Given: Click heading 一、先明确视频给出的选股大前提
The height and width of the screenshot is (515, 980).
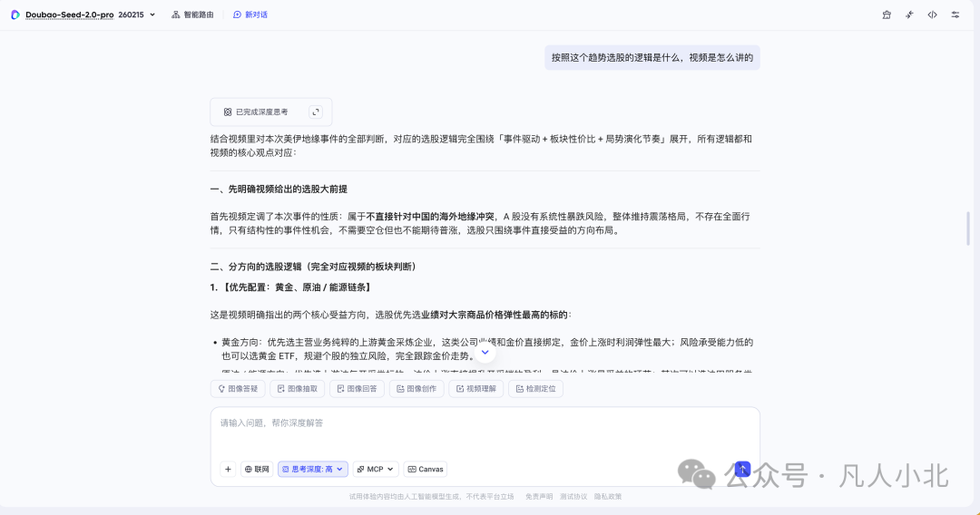Looking at the screenshot, I should click(x=279, y=189).
